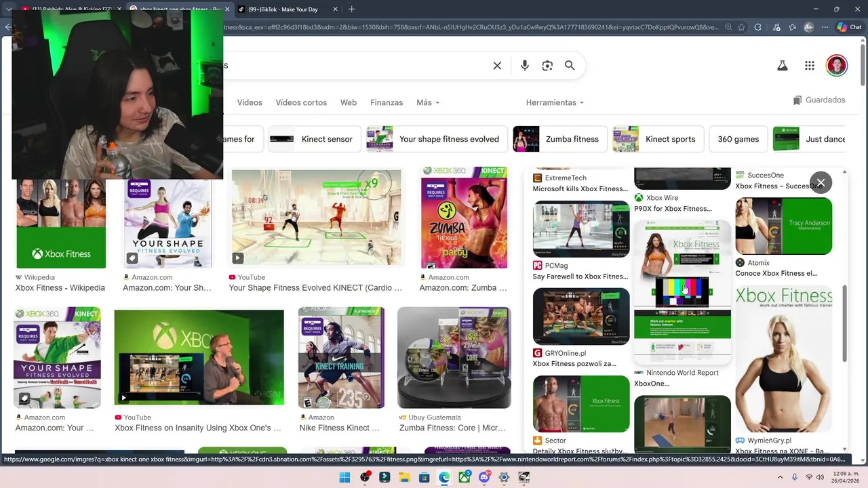The height and width of the screenshot is (488, 868).
Task: Switch to xbox kinect one fitness tab
Action: pyautogui.click(x=178, y=9)
